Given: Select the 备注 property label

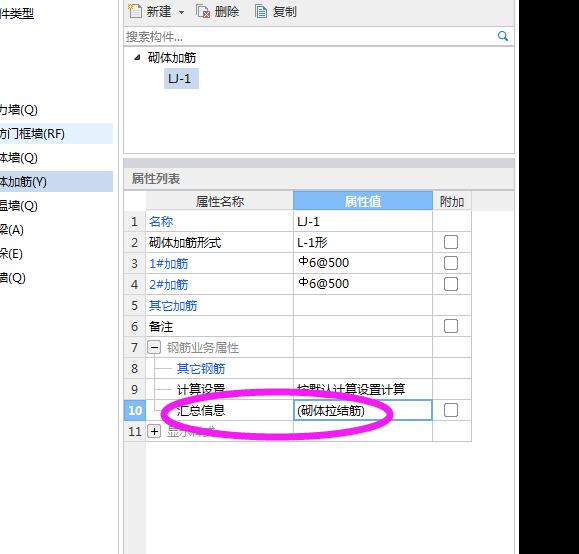Looking at the screenshot, I should click(161, 326).
